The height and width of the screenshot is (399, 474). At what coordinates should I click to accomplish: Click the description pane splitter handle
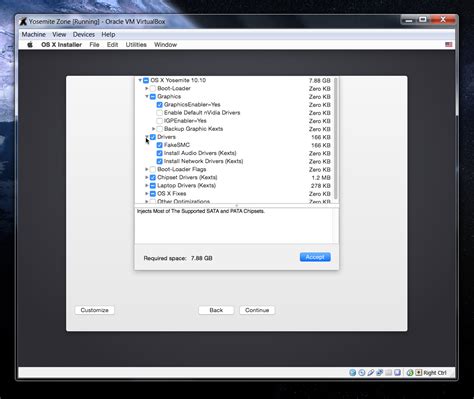click(237, 206)
